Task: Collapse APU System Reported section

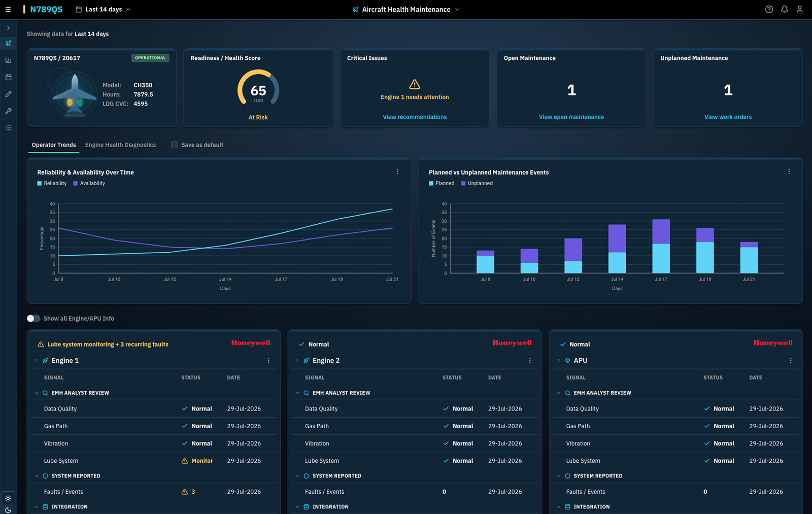Action: coord(559,476)
